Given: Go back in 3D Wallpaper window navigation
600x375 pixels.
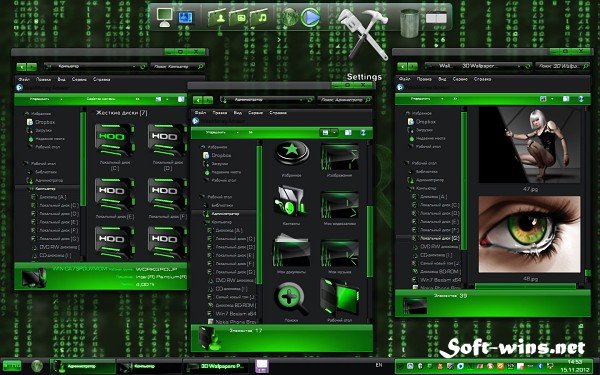Looking at the screenshot, I should (x=402, y=67).
